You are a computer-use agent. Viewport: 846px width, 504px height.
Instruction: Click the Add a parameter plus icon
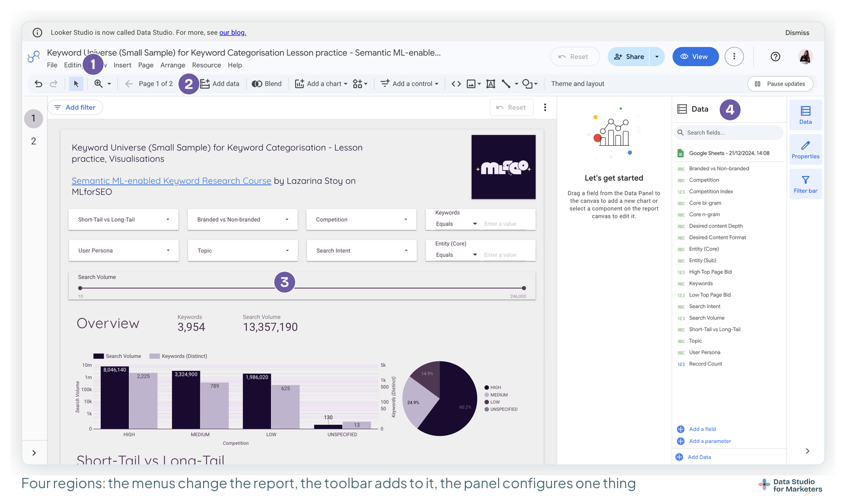[681, 441]
